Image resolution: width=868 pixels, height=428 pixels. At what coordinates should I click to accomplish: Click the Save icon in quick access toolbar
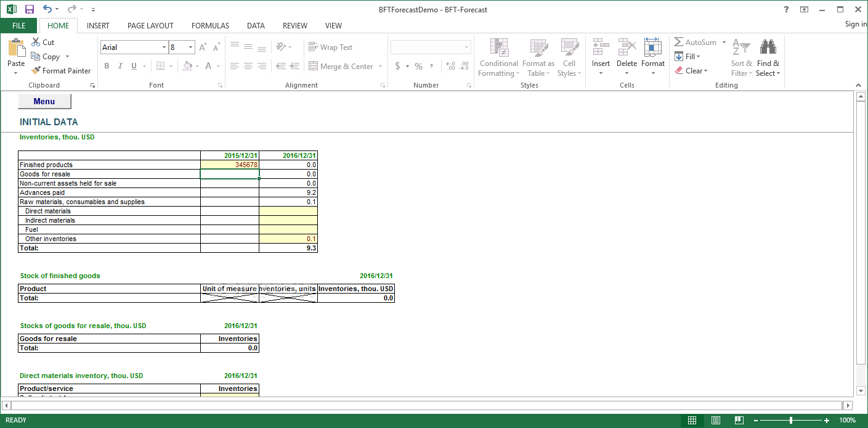coord(29,9)
